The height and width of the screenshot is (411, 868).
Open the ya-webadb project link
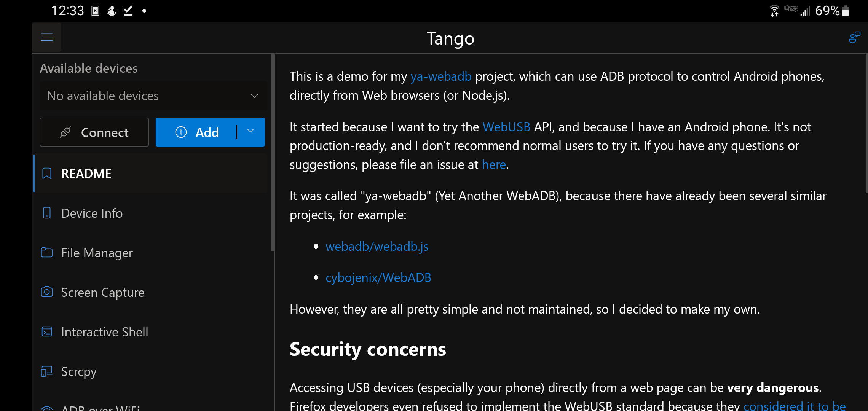click(x=440, y=76)
